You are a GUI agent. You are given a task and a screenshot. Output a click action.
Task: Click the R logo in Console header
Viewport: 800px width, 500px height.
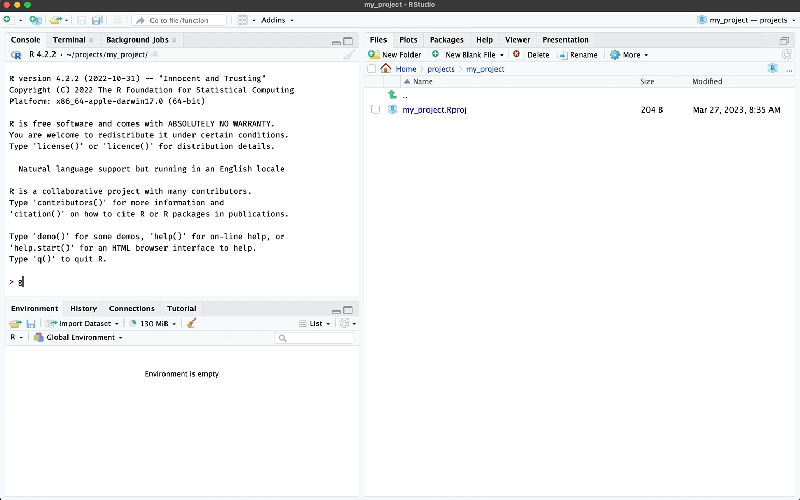point(16,55)
